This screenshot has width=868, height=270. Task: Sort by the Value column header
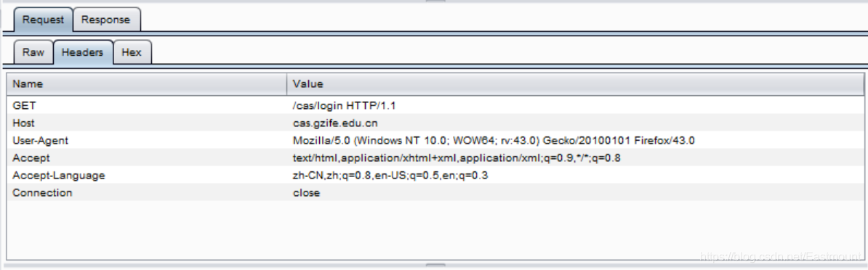tap(575, 84)
